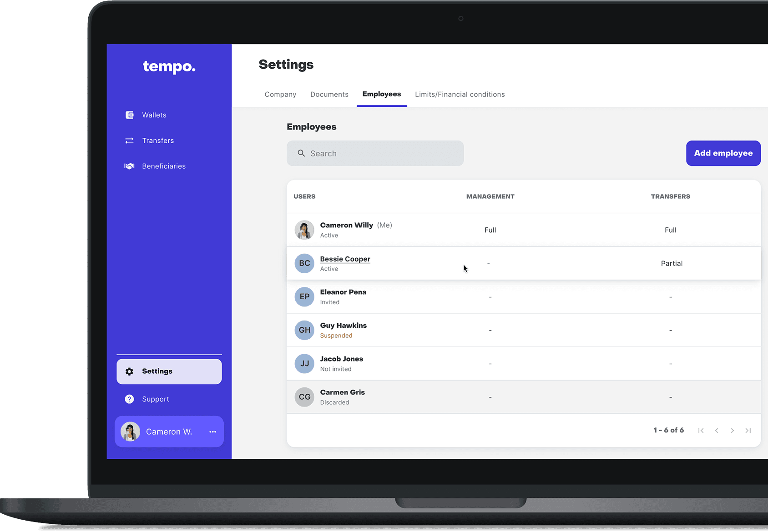Click inside the employee Search field
The height and width of the screenshot is (532, 768).
point(375,153)
